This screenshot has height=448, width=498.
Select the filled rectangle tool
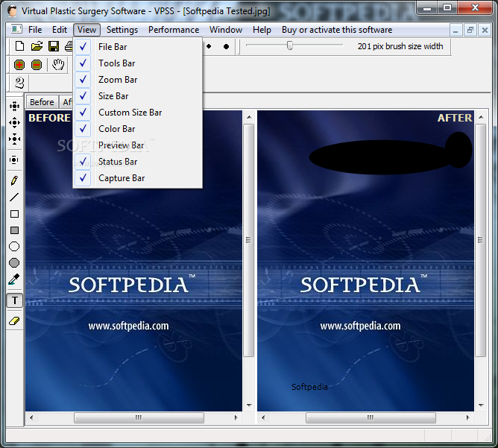pyautogui.click(x=14, y=230)
